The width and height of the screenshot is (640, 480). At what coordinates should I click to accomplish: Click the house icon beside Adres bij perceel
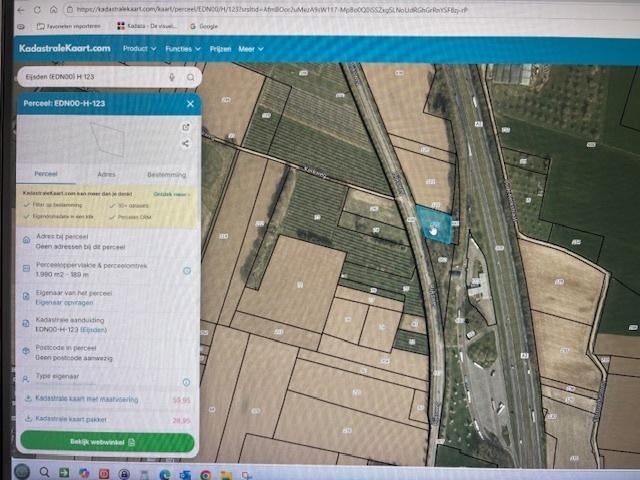tap(26, 240)
